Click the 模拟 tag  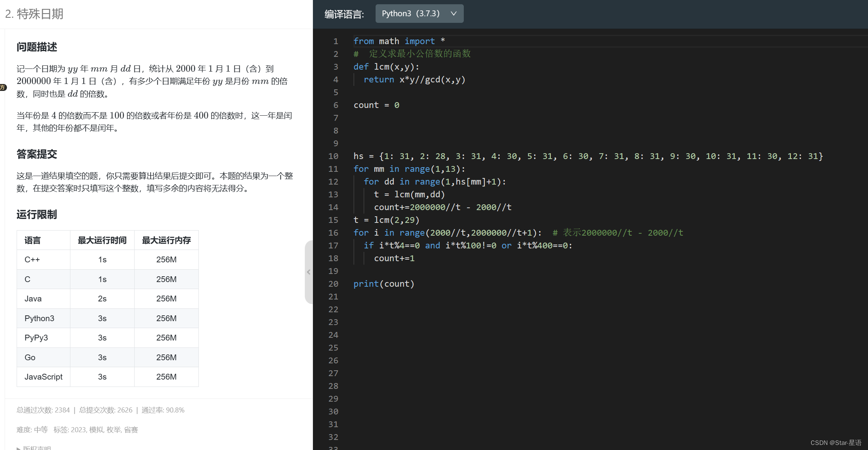(96, 430)
